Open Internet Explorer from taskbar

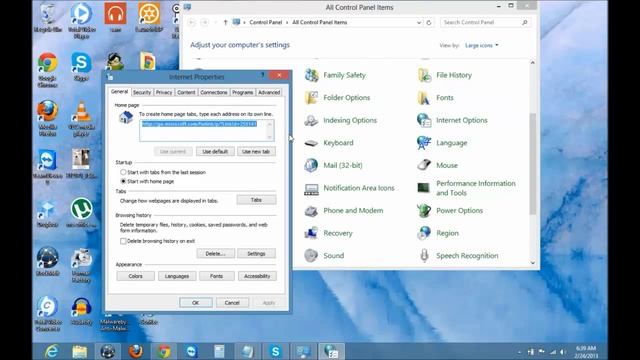52,351
